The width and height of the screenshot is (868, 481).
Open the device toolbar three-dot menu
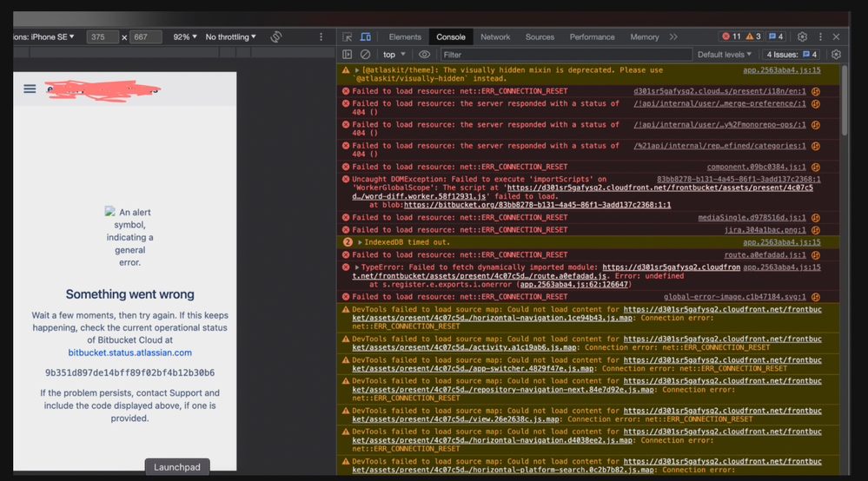321,37
